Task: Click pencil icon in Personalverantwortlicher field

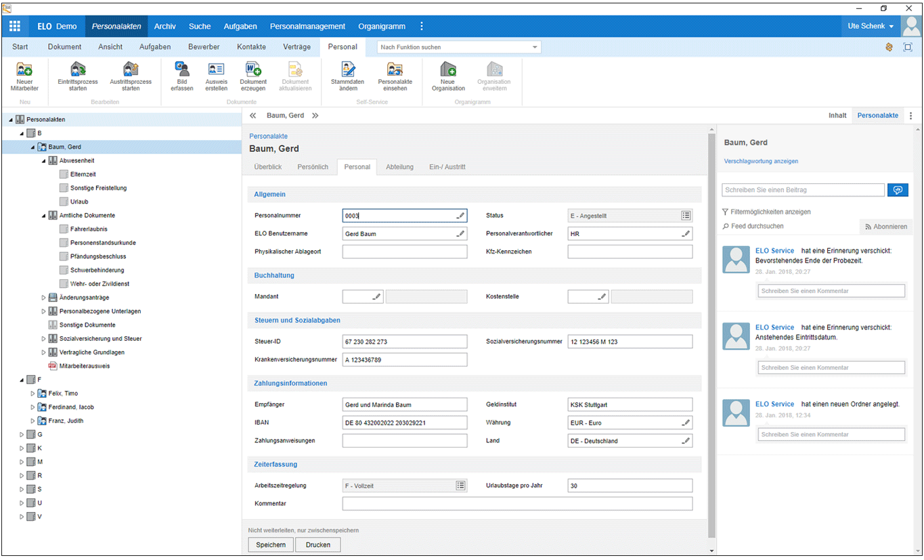Action: [686, 233]
